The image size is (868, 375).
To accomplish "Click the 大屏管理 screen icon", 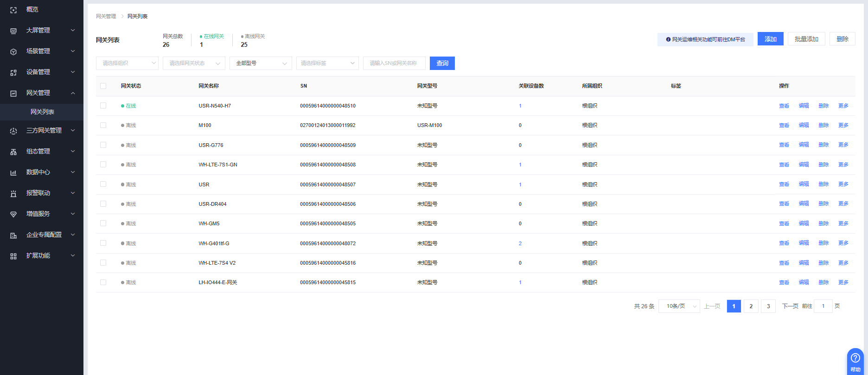I will pos(13,31).
